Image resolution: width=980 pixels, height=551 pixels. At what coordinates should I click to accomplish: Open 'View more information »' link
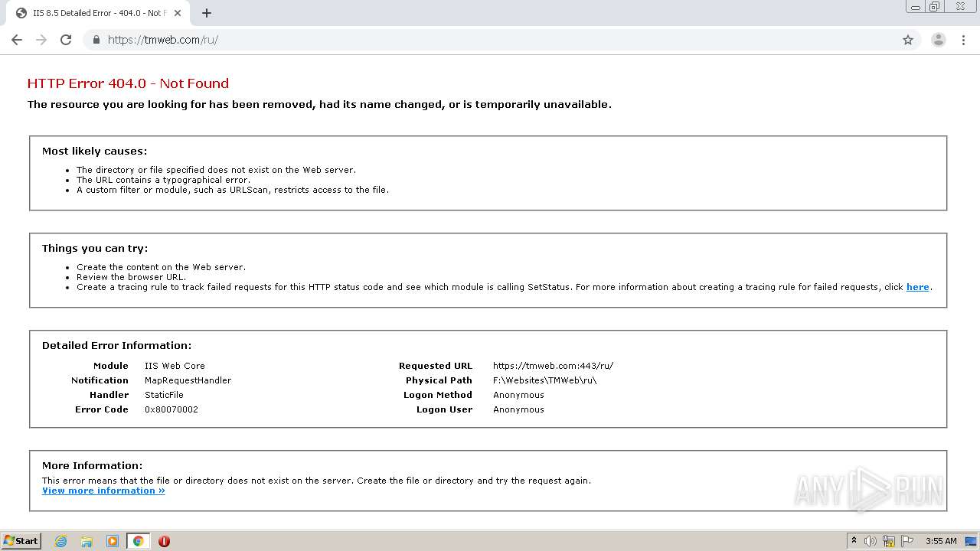click(103, 491)
